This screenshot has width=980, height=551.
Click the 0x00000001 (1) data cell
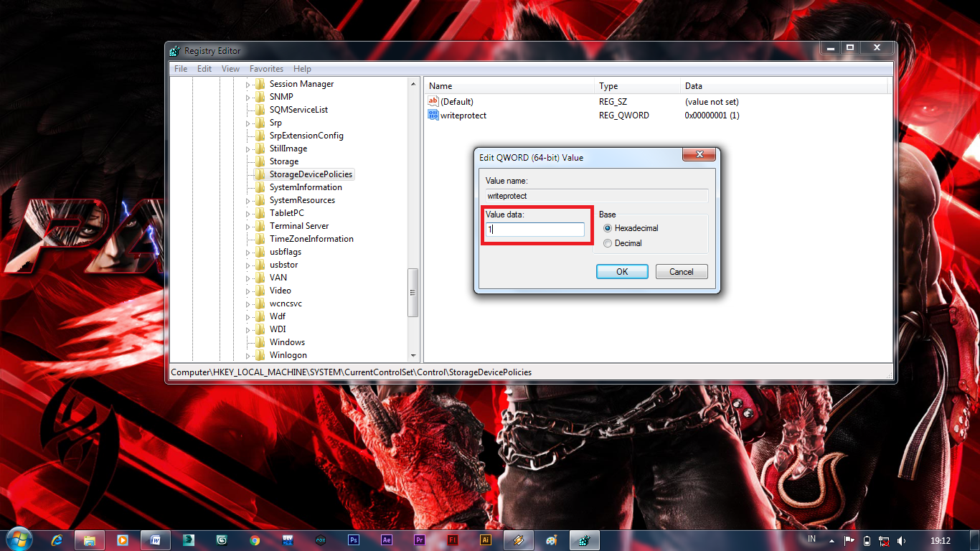[712, 115]
